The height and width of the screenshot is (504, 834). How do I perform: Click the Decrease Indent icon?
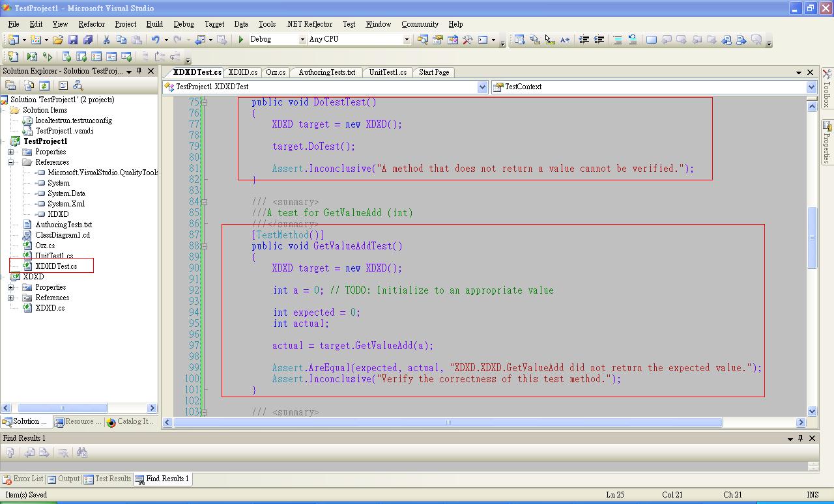click(x=584, y=40)
